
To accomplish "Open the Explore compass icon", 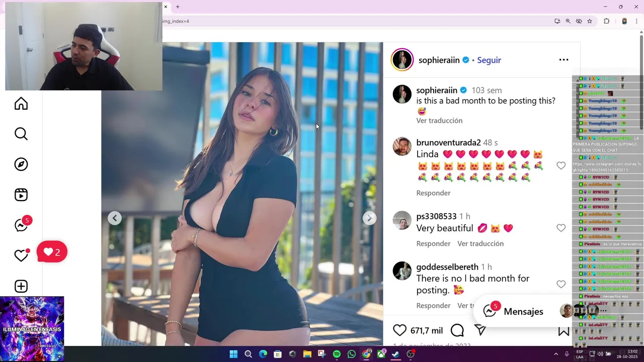I will click(21, 164).
